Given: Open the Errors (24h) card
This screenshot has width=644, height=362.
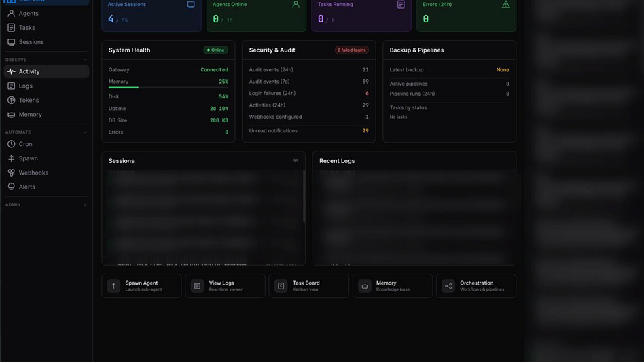Looking at the screenshot, I should click(x=467, y=15).
